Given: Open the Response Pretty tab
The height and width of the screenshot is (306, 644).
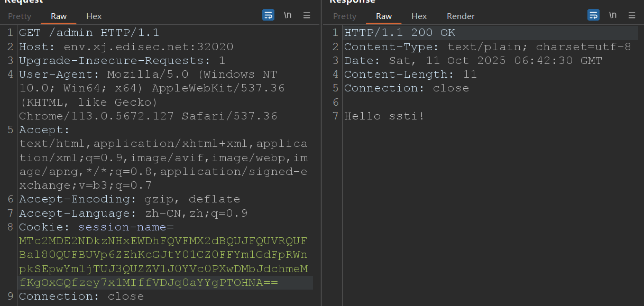Looking at the screenshot, I should tap(345, 16).
